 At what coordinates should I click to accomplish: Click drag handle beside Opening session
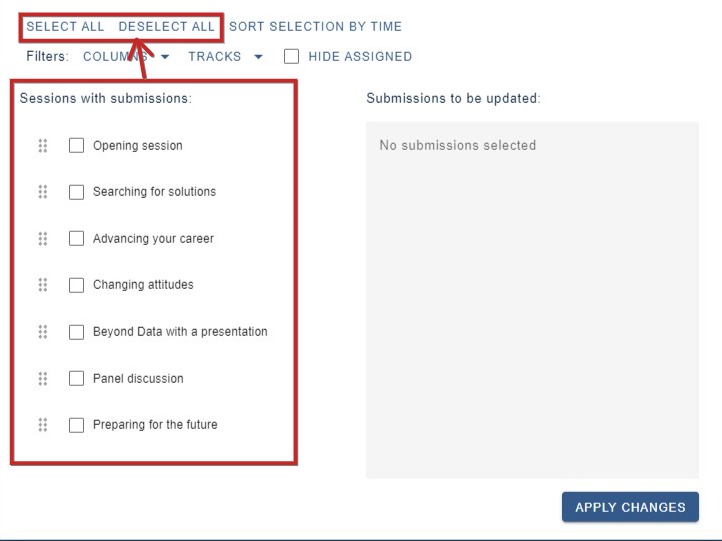click(43, 145)
